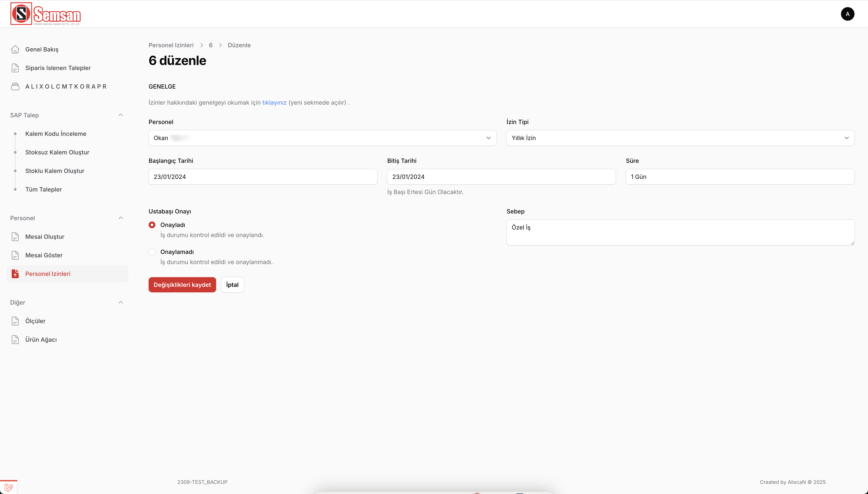The width and height of the screenshot is (868, 494).
Task: Open the user avatar A menu
Action: click(847, 14)
